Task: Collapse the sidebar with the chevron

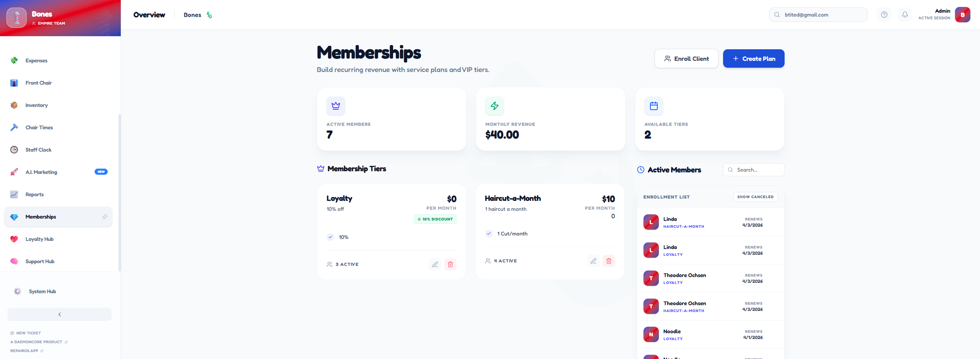Action: pyautogui.click(x=59, y=314)
